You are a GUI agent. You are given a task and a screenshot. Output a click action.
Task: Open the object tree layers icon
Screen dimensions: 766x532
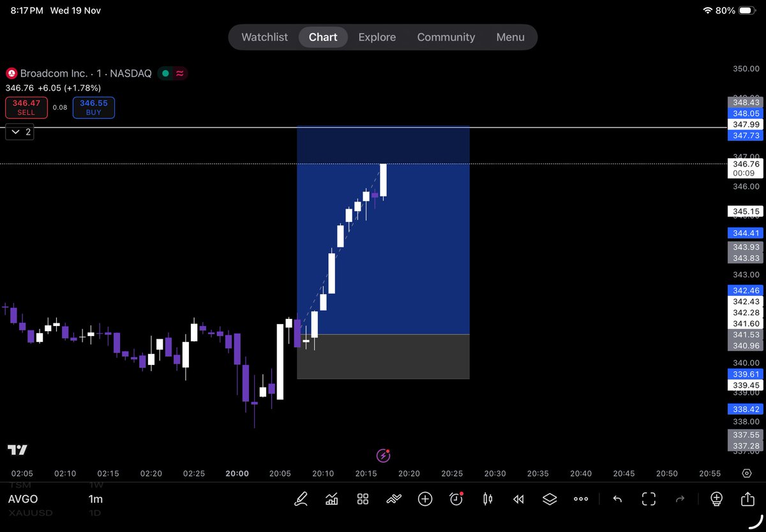point(550,499)
